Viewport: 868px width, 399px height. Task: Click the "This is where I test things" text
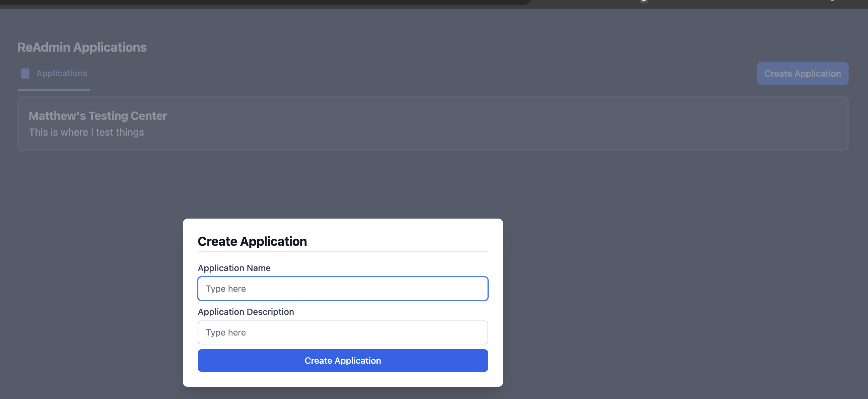point(86,132)
